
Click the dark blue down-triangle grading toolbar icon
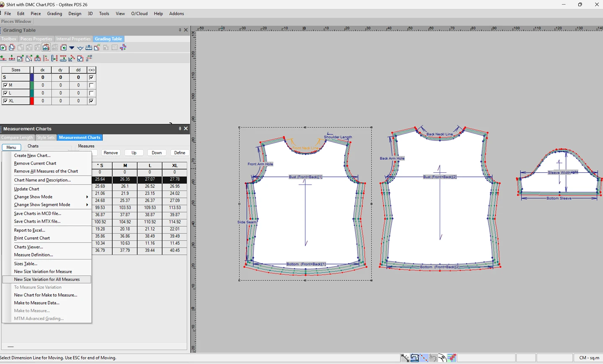click(x=72, y=48)
